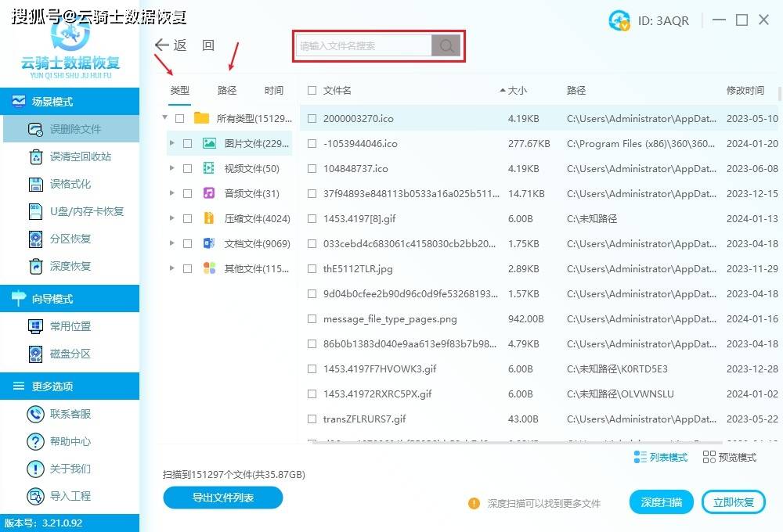Select the 1453.4197[8].gif file row
The width and height of the screenshot is (783, 532).
[539, 218]
